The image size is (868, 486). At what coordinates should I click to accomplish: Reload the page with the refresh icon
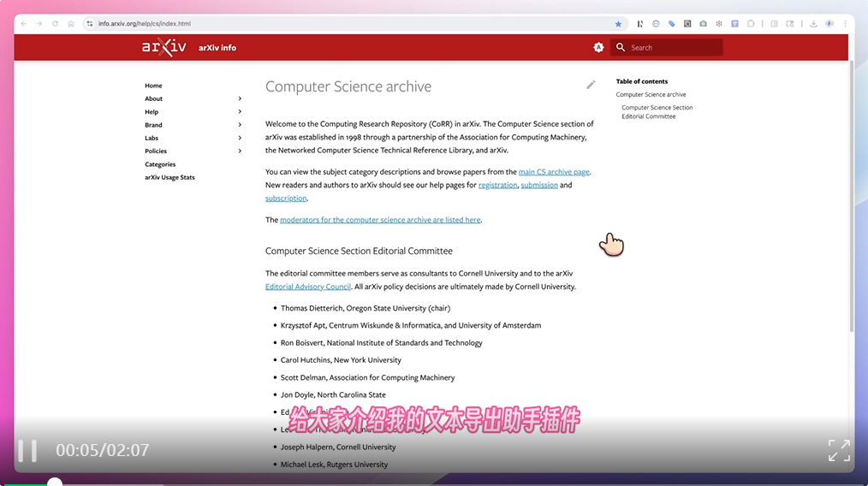pos(55,24)
